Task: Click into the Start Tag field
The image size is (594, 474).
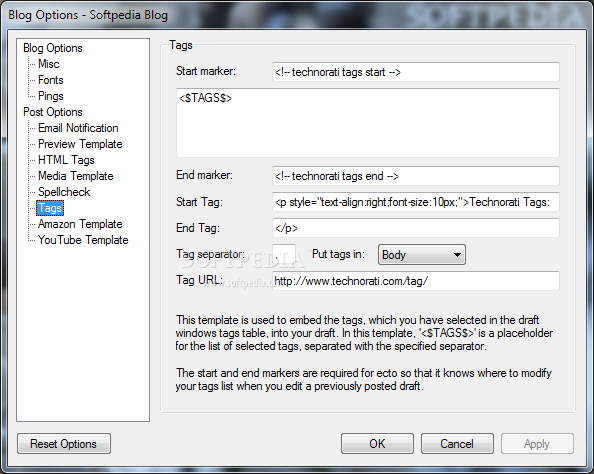Action: 416,202
